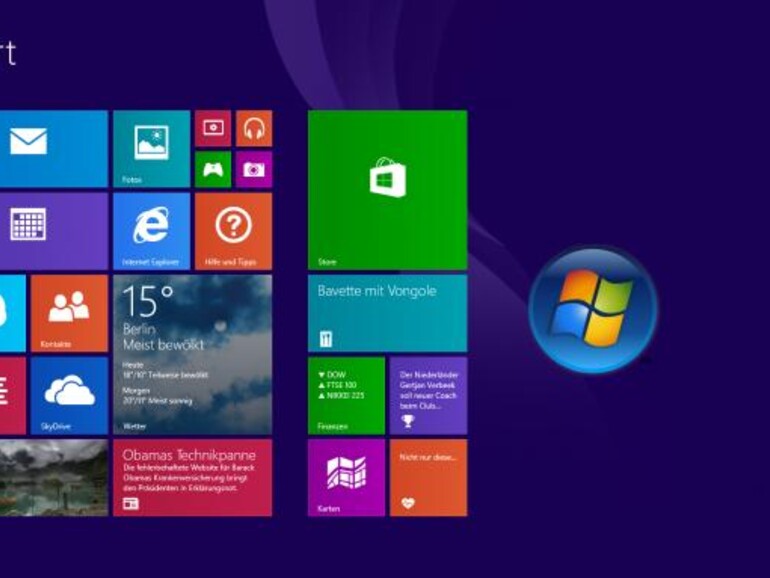Open the Bavette mit Vongole food tile
Viewport: 770px width, 578px height.
coord(387,313)
